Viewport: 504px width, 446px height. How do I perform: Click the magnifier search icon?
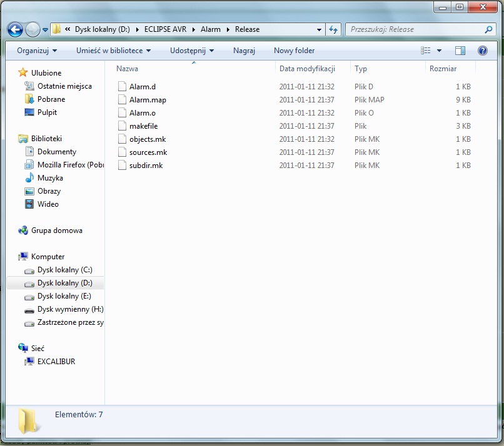click(x=488, y=29)
